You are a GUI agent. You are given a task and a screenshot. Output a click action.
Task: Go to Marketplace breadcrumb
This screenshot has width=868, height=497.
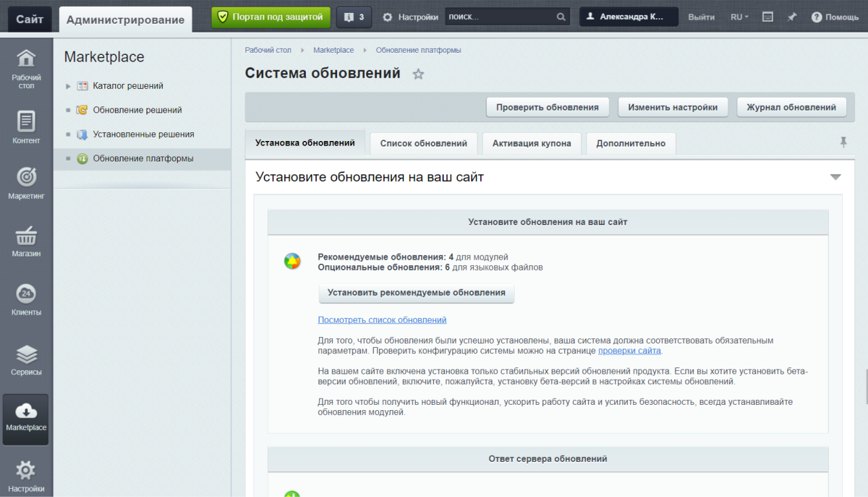pos(334,50)
